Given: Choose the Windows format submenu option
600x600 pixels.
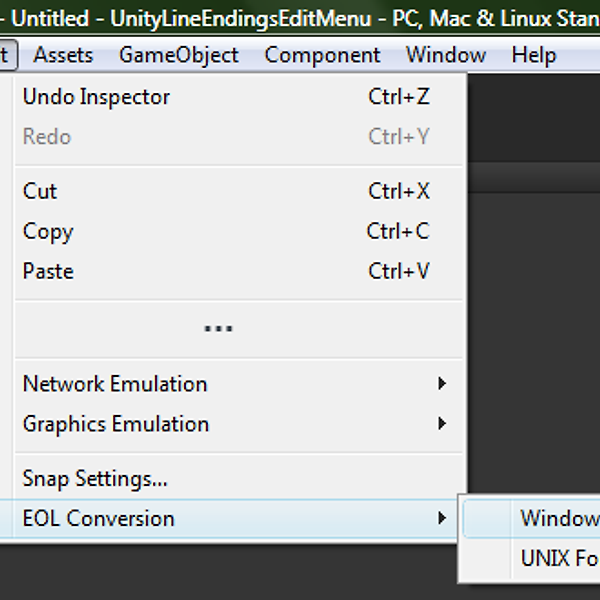Looking at the screenshot, I should tap(532, 518).
